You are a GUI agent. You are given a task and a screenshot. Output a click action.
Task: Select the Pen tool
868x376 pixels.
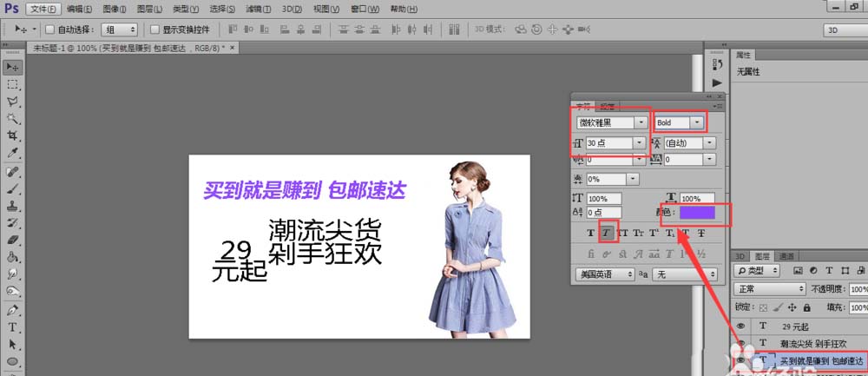coord(12,310)
